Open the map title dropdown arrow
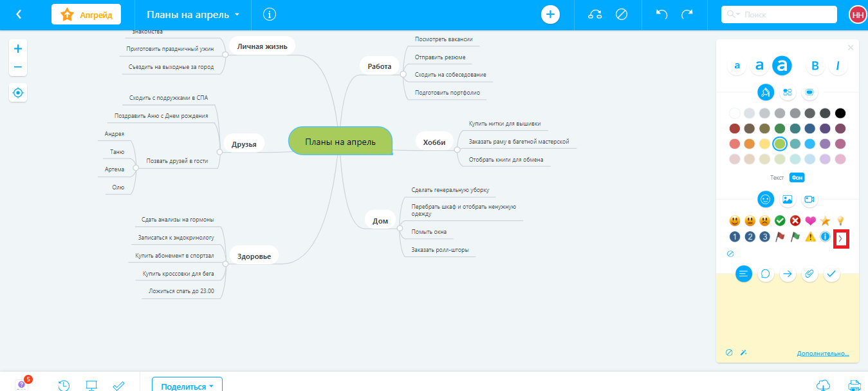868x391 pixels. coord(237,14)
